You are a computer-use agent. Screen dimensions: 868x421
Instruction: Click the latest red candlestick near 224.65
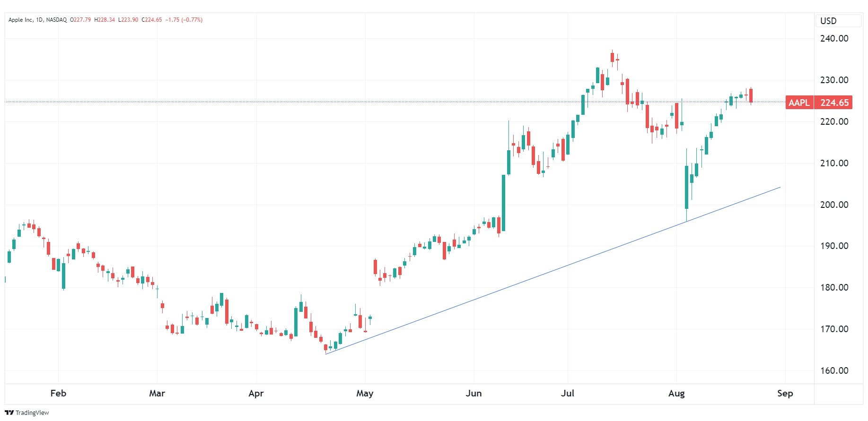tap(751, 96)
